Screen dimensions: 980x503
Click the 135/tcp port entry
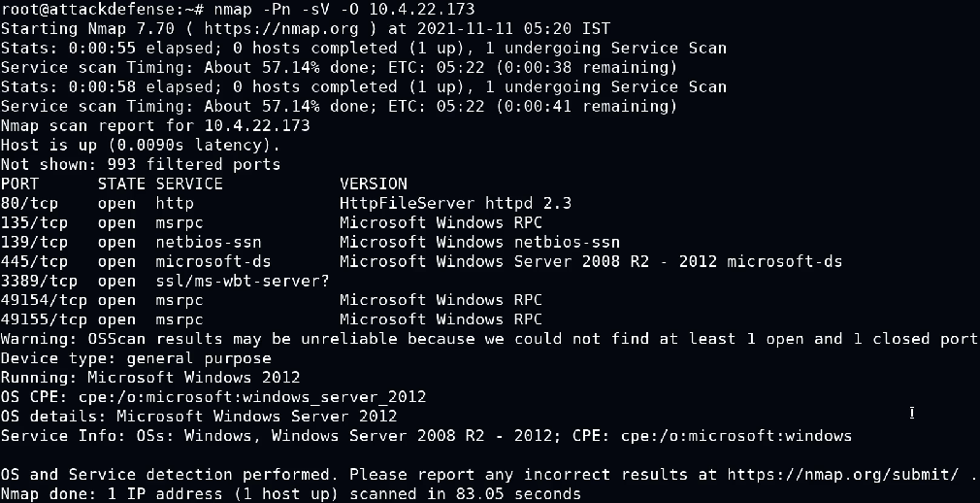click(x=34, y=222)
